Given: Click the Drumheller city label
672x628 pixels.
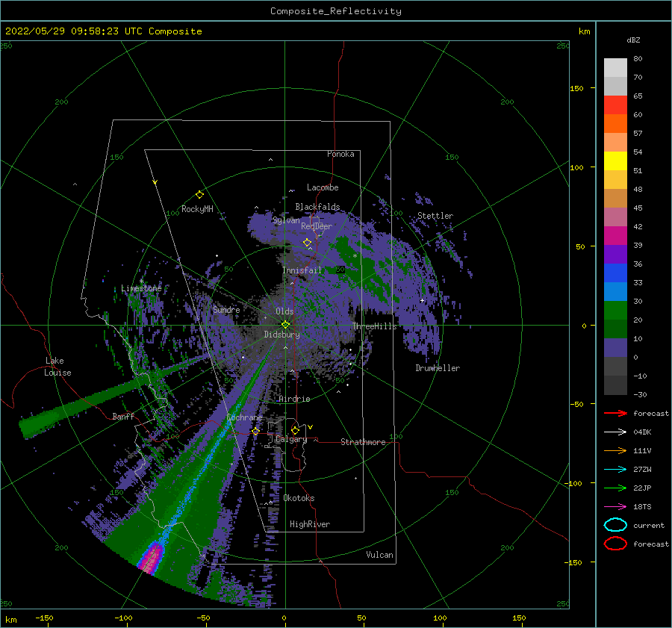Looking at the screenshot, I should (x=438, y=368).
